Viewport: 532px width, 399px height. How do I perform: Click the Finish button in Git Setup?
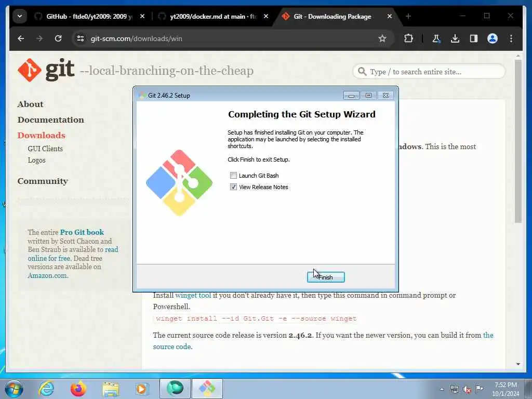[326, 277]
